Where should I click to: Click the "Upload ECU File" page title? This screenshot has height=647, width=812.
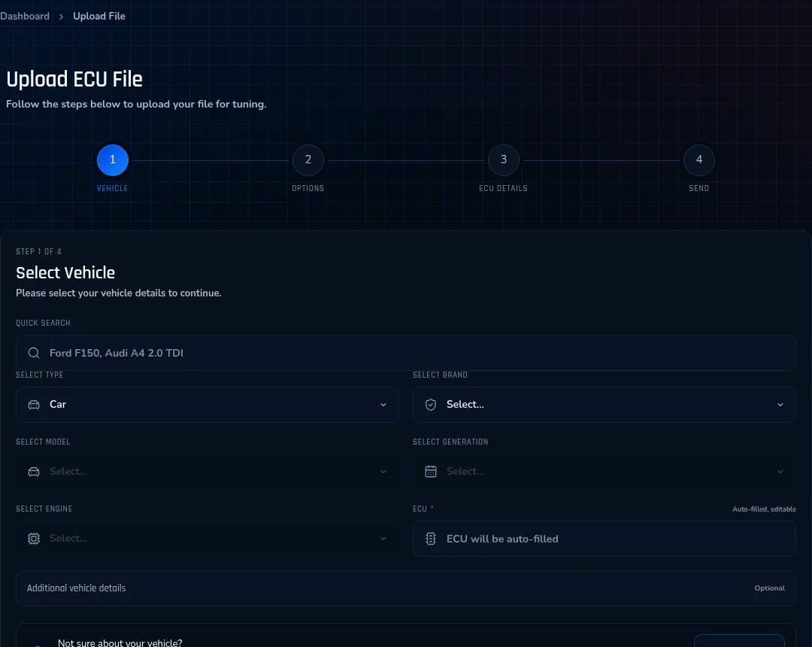pyautogui.click(x=74, y=79)
